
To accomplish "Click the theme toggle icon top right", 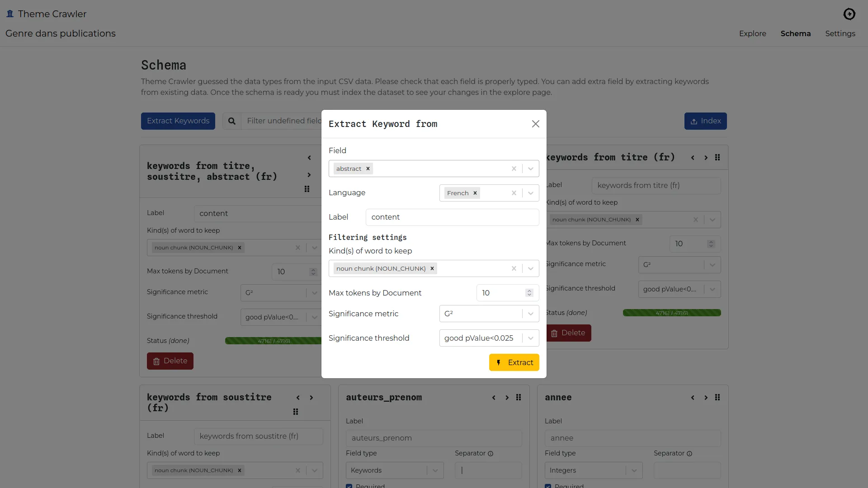I will (x=849, y=14).
